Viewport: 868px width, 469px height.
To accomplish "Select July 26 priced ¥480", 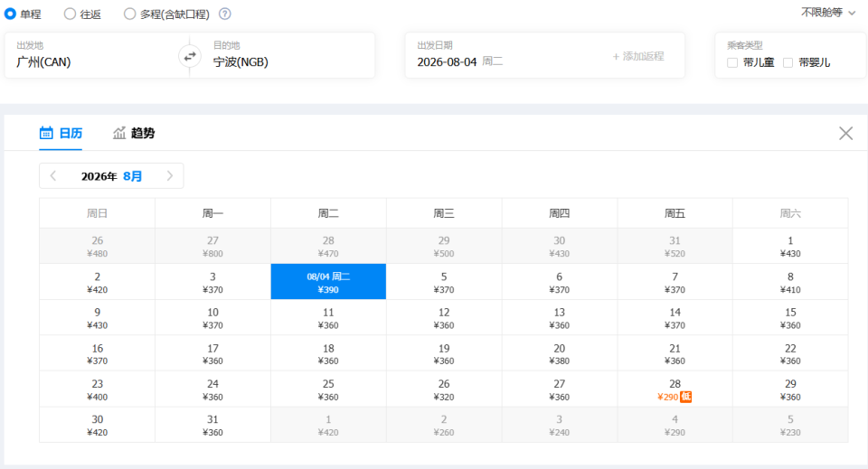I will [x=98, y=246].
